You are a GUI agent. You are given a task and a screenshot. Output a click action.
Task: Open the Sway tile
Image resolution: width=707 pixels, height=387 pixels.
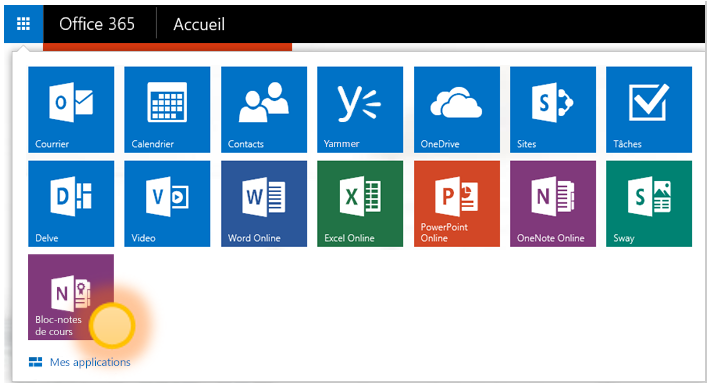(x=649, y=204)
